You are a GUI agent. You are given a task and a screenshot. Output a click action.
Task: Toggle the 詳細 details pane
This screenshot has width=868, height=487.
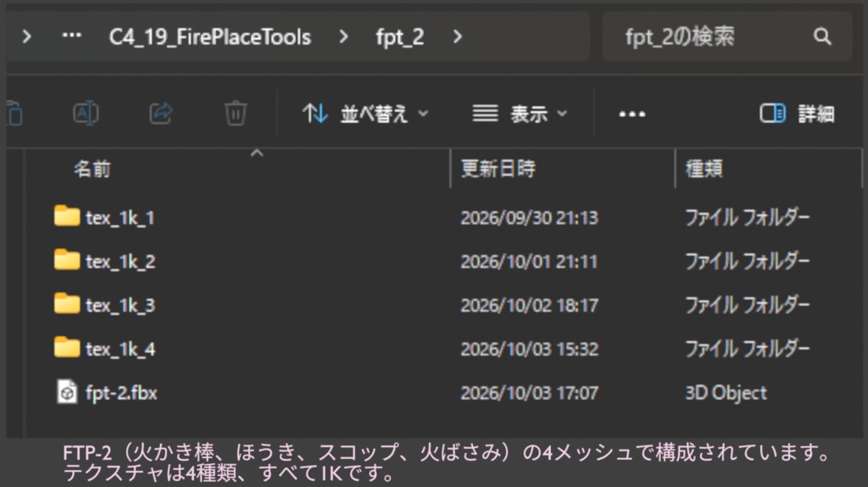(x=797, y=115)
